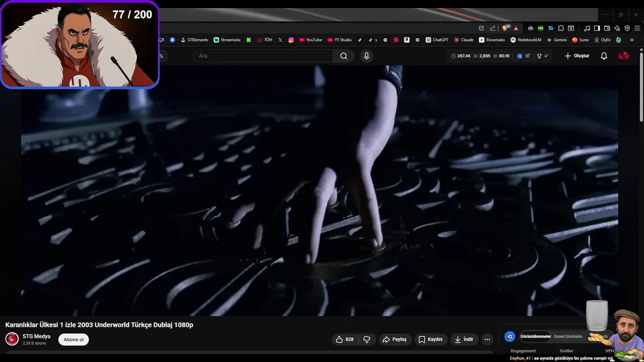
Task: Open the blue vidIQ icon in the YouTube header
Action: [x=520, y=56]
